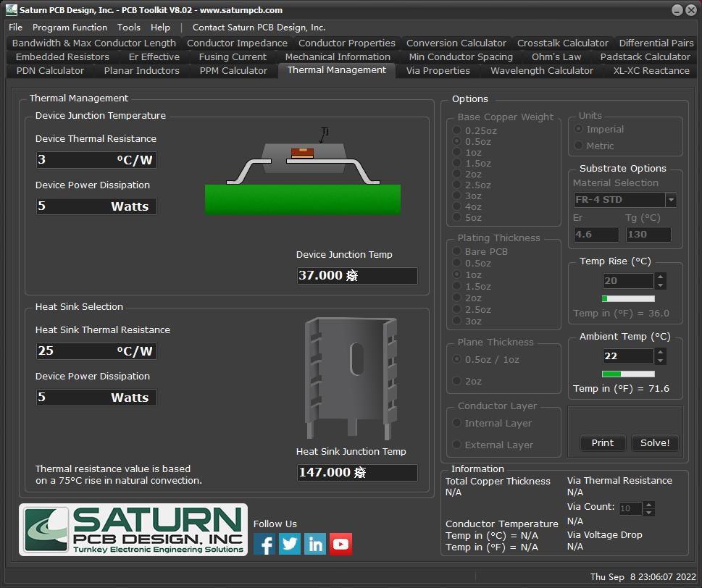Screen dimensions: 702x588
Task: Click the Saturn PCB Design logo
Action: pyautogui.click(x=133, y=530)
